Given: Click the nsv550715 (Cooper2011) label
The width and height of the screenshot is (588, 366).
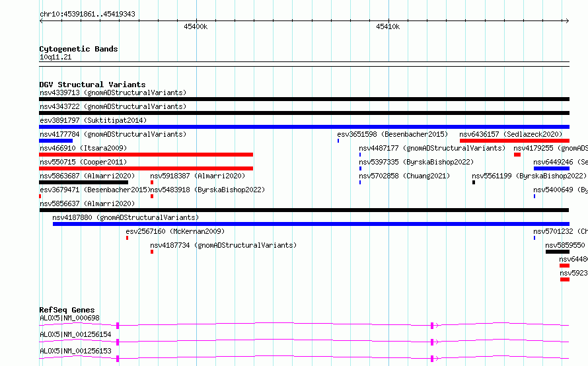Looking at the screenshot, I should tap(83, 162).
